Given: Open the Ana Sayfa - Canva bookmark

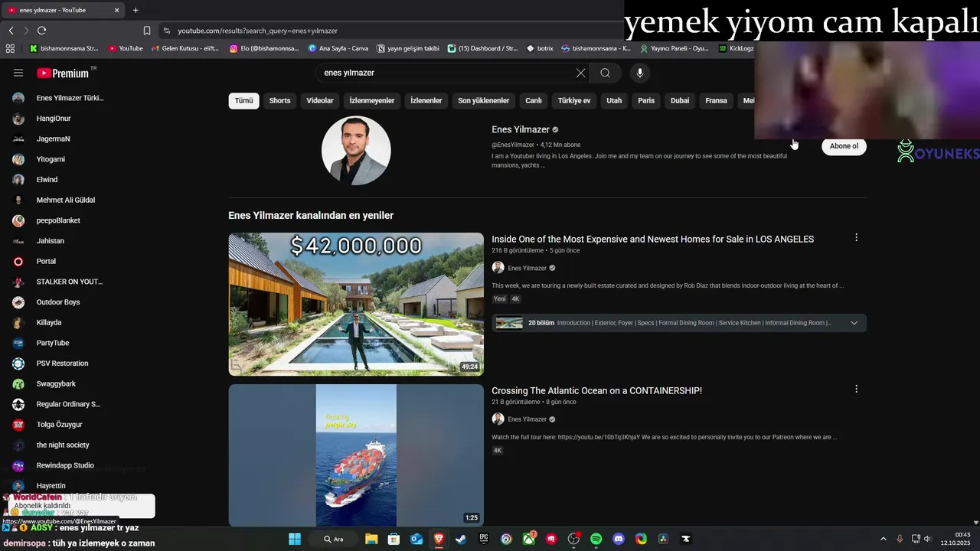Looking at the screenshot, I should coord(338,48).
